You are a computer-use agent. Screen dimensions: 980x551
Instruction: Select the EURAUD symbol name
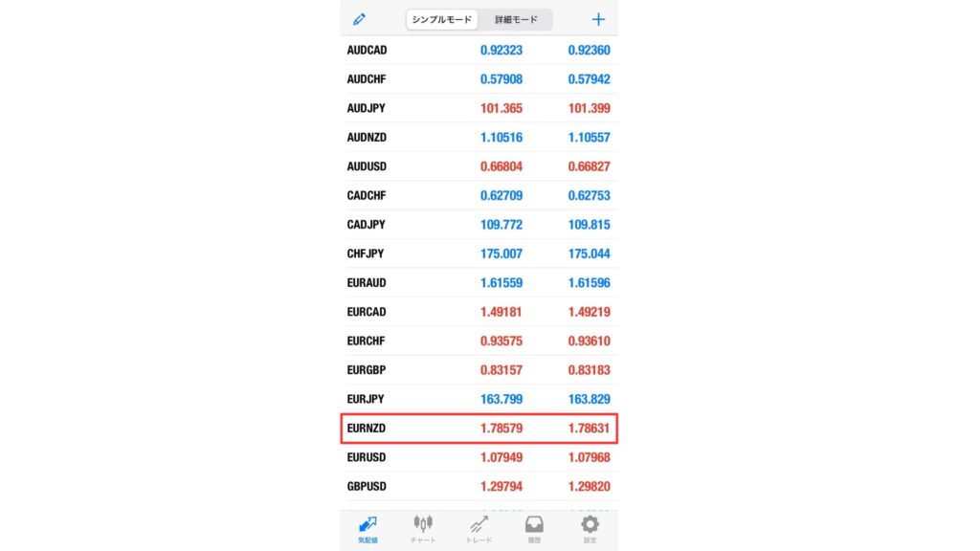(x=367, y=283)
